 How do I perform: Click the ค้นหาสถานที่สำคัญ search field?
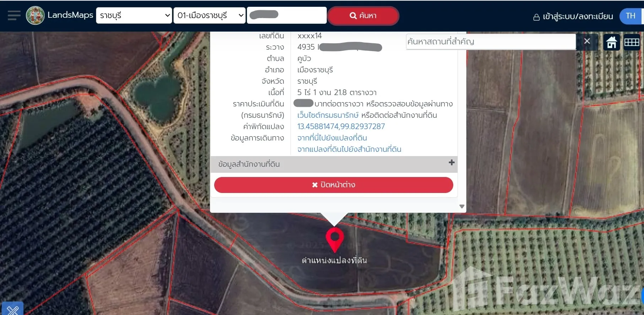pyautogui.click(x=490, y=42)
